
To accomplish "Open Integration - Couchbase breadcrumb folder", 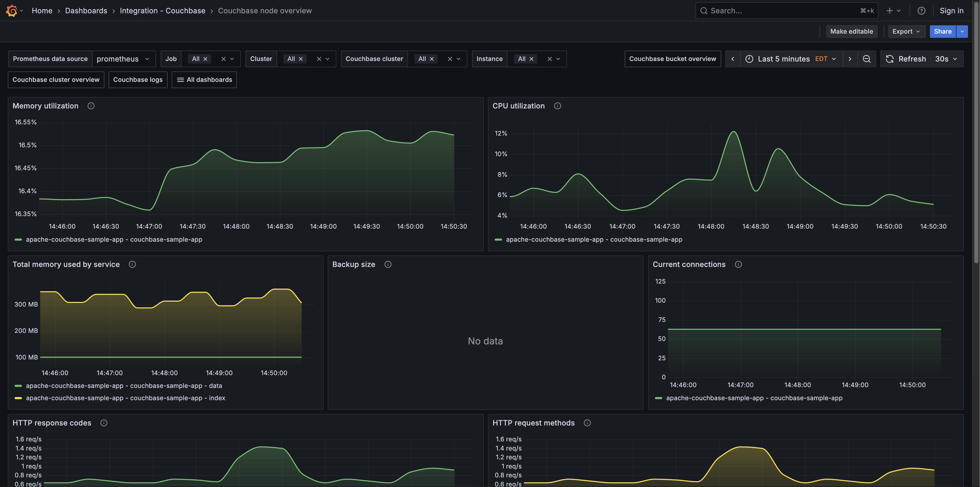I will [163, 11].
